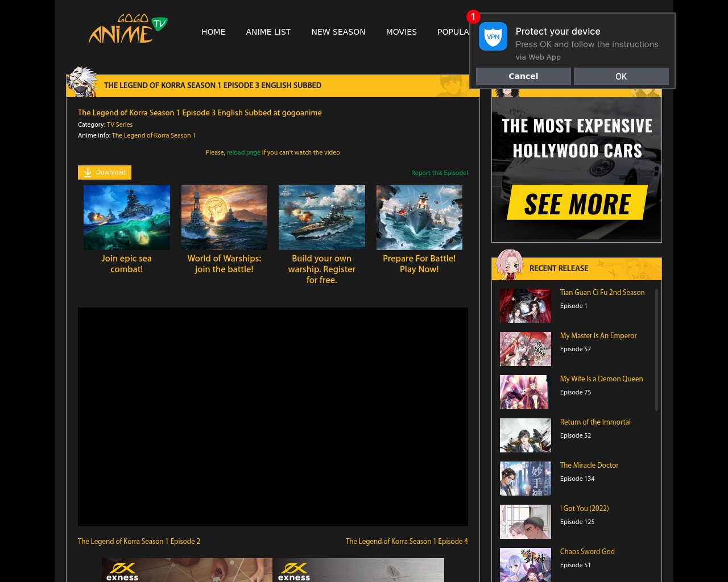Click the World of Warships golden coin thumbnail
This screenshot has width=728, height=582.
224,218
